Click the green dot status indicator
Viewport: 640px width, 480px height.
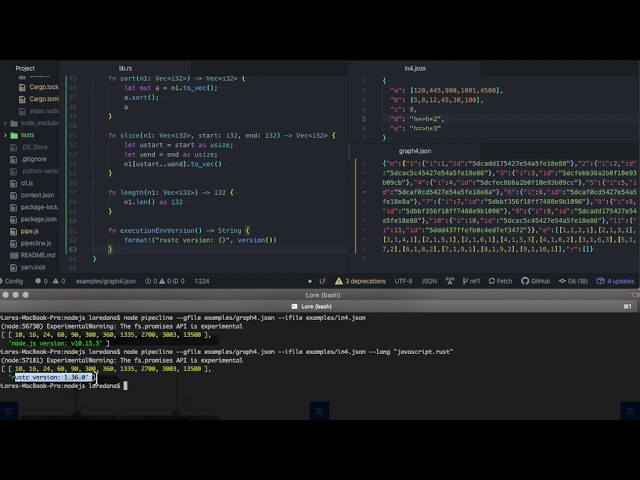click(310, 281)
